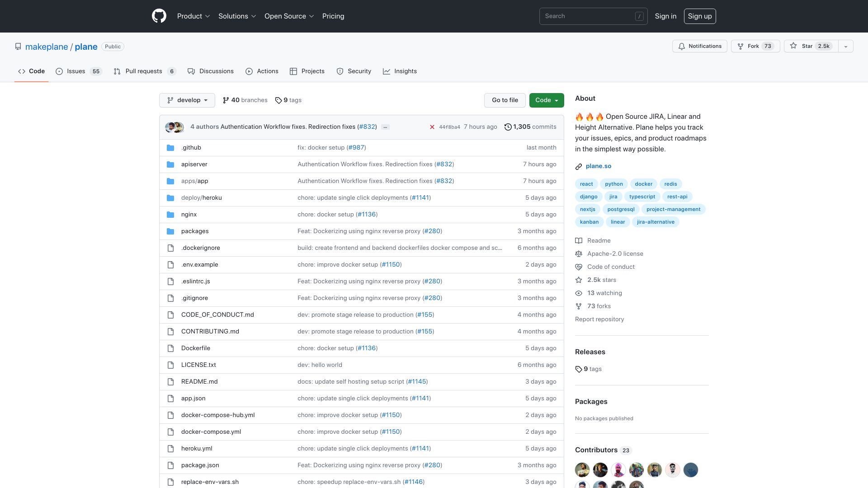Star the repository
This screenshot has width=868, height=488.
(x=811, y=47)
